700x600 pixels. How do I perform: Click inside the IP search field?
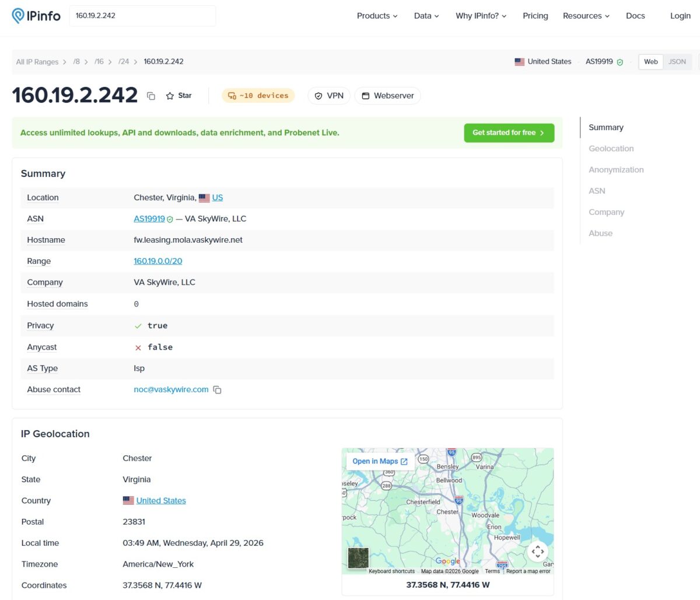pos(142,16)
